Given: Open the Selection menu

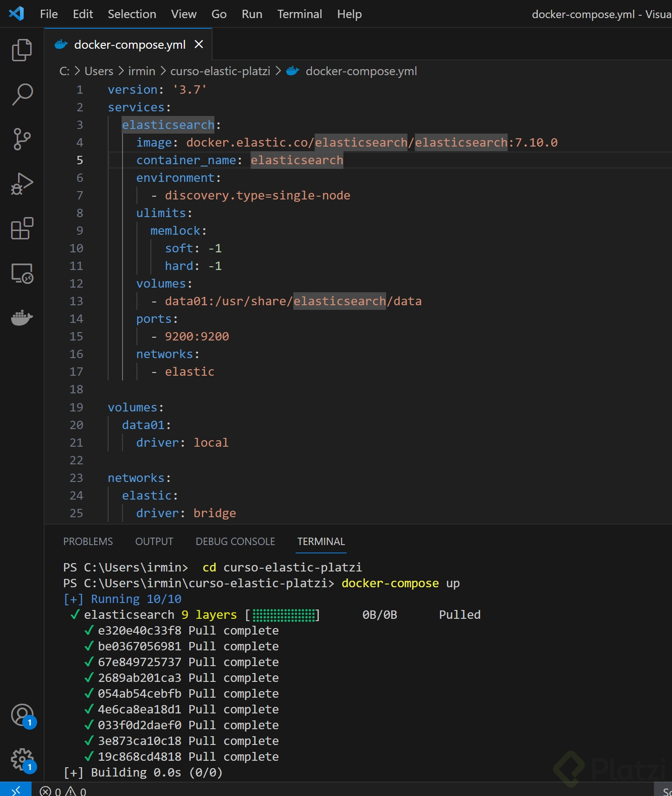Looking at the screenshot, I should pos(132,14).
